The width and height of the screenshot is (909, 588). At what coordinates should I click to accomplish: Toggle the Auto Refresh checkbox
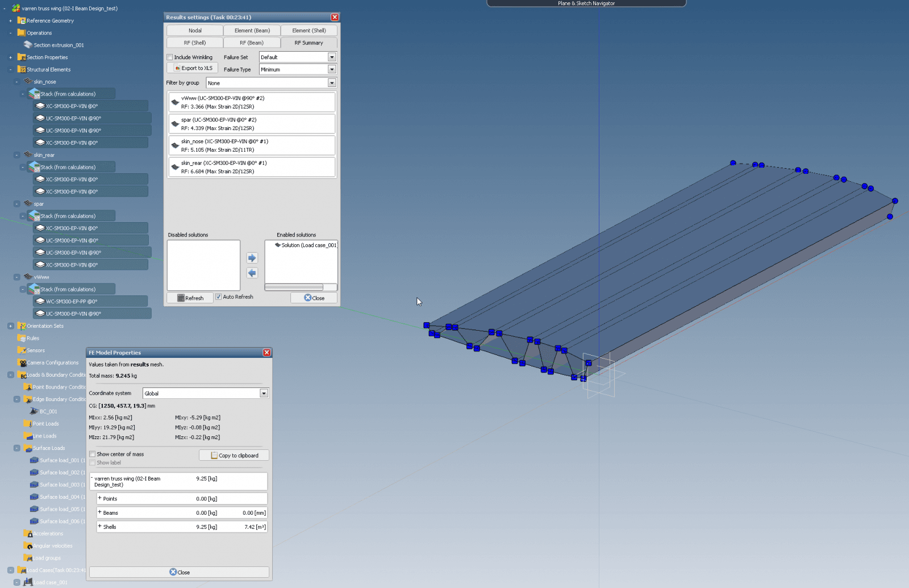(218, 297)
